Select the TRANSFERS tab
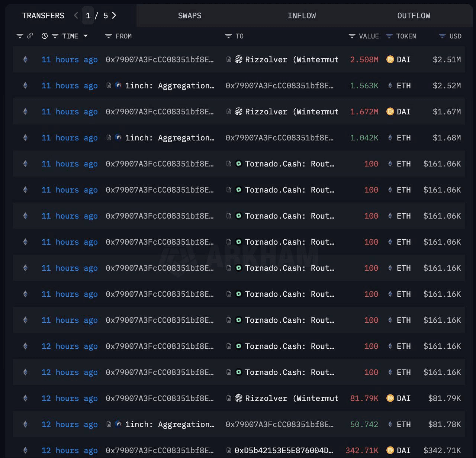 (x=43, y=16)
